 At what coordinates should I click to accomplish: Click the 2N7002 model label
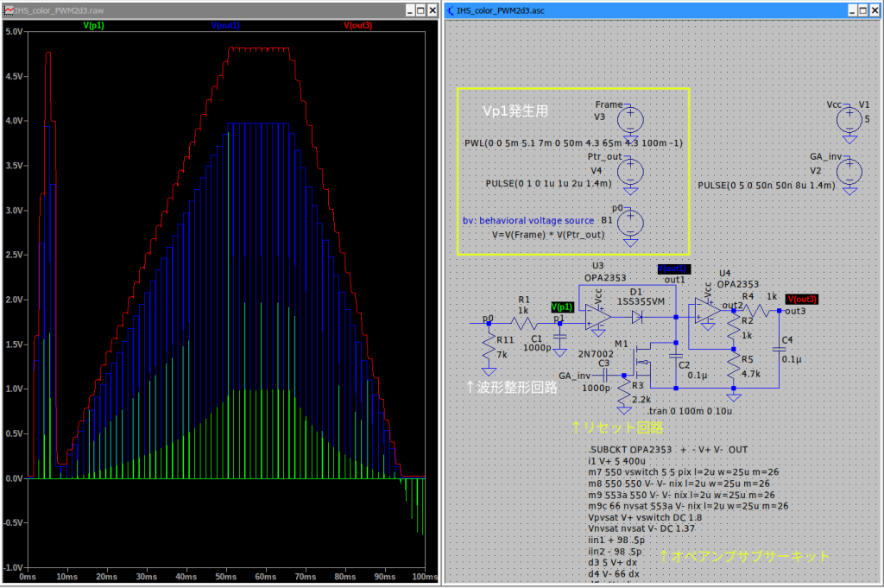(x=596, y=355)
